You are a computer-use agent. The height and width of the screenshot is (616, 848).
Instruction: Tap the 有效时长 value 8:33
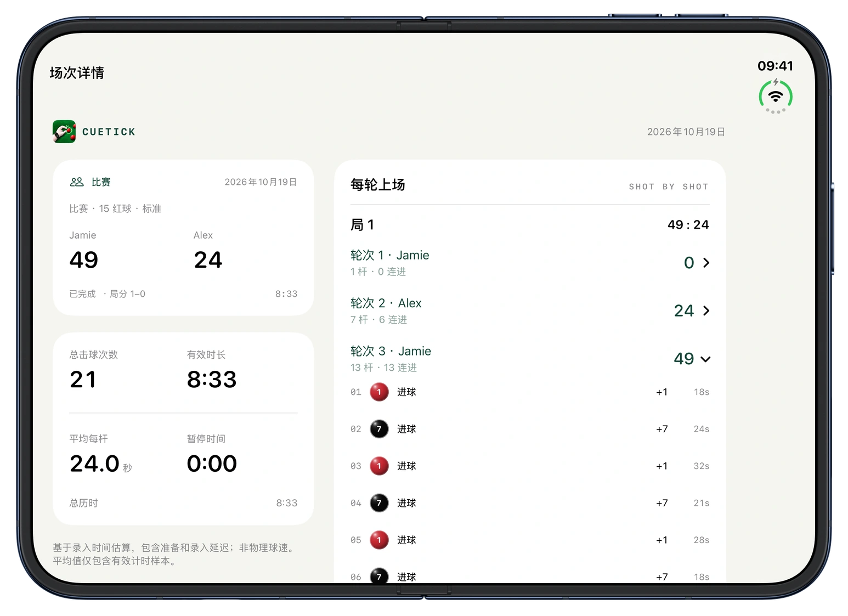click(212, 380)
